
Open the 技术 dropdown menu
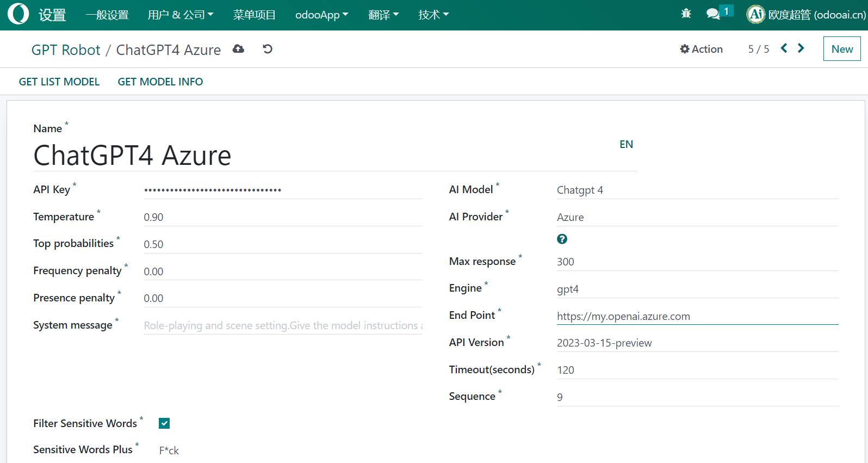[433, 15]
